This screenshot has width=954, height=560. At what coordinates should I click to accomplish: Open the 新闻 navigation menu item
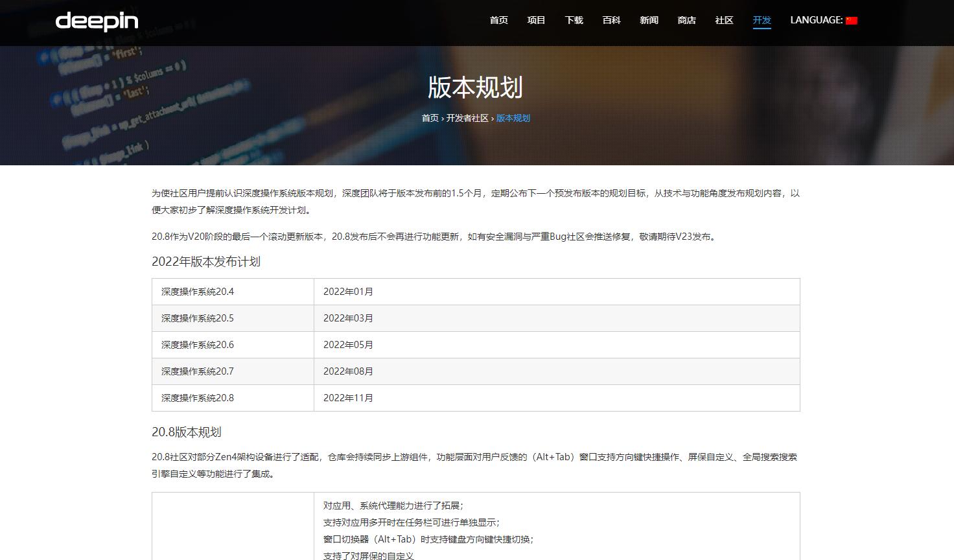point(649,20)
